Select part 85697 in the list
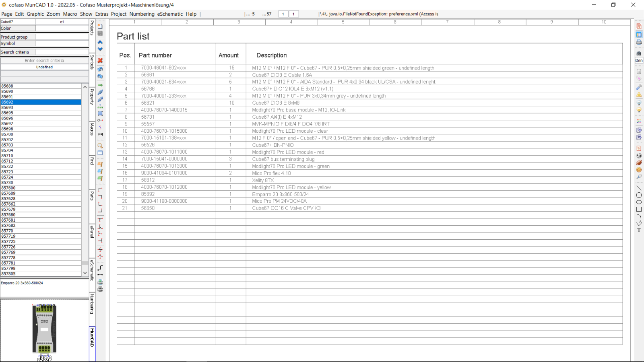 click(x=41, y=123)
